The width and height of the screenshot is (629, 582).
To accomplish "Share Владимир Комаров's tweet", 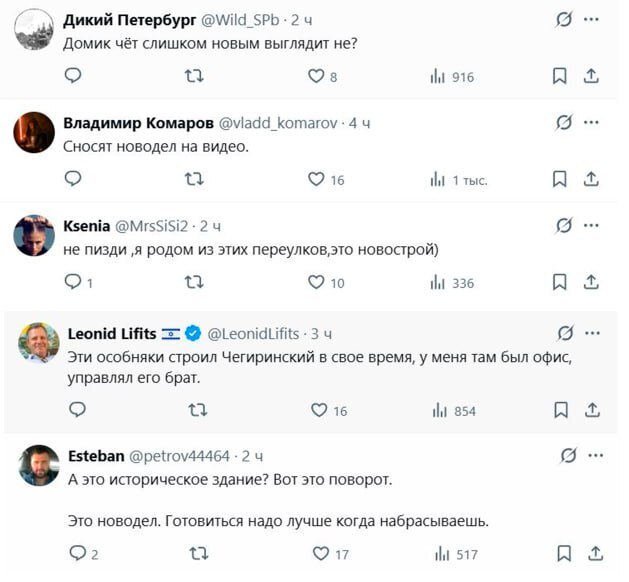I will pyautogui.click(x=591, y=179).
